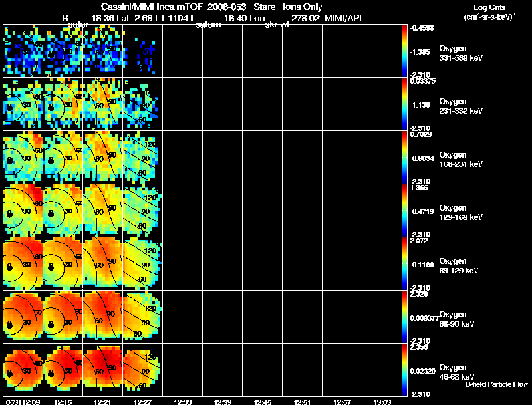Viewport: 532px width, 405px height.
Task: Click the Oxygen 46-68 keV color bar
Action: [404, 370]
